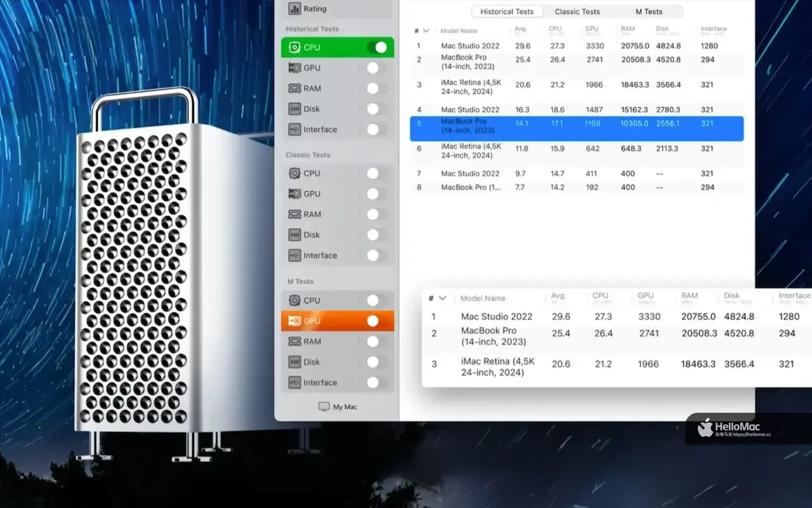Sort main table by Model Name header

click(459, 30)
